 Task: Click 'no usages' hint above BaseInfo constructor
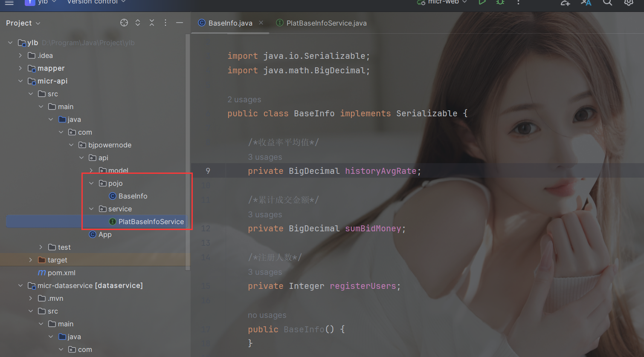coord(267,315)
